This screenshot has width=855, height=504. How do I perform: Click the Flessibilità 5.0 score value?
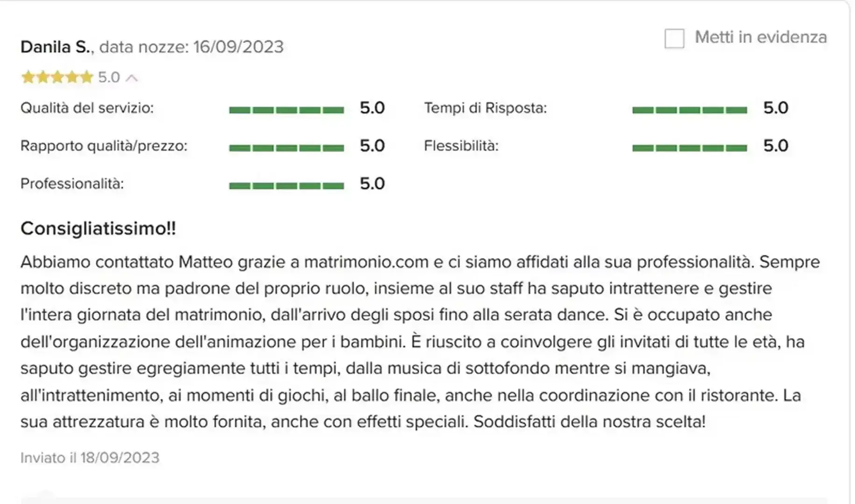[x=776, y=146]
